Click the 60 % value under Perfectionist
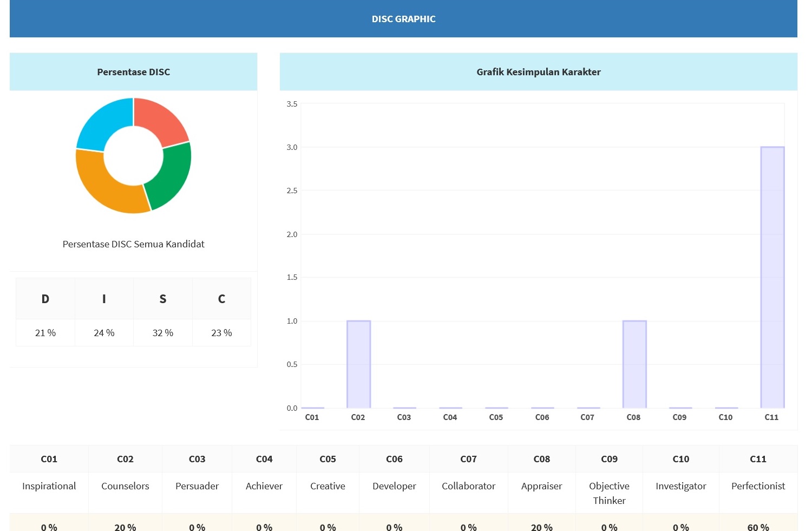This screenshot has height=531, width=812. [x=758, y=526]
